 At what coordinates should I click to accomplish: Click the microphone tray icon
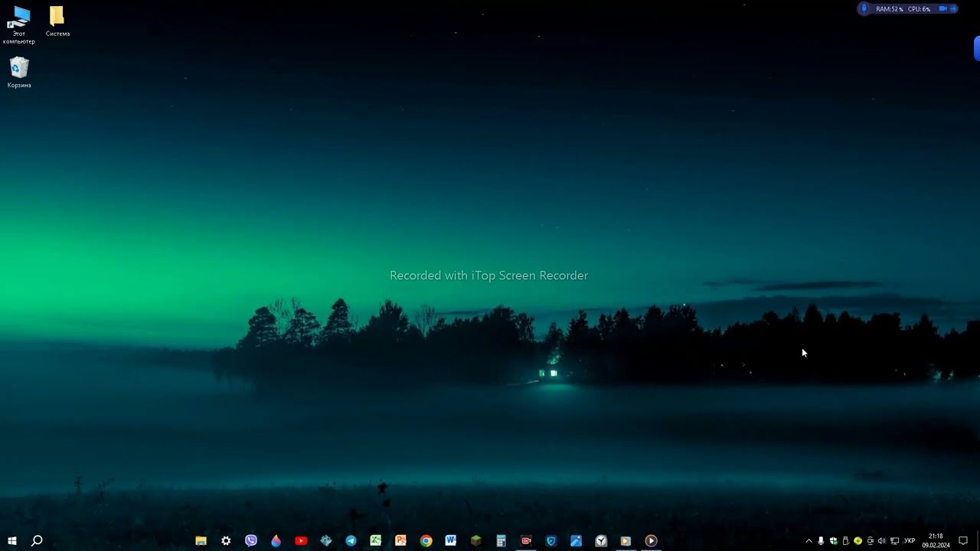(821, 541)
